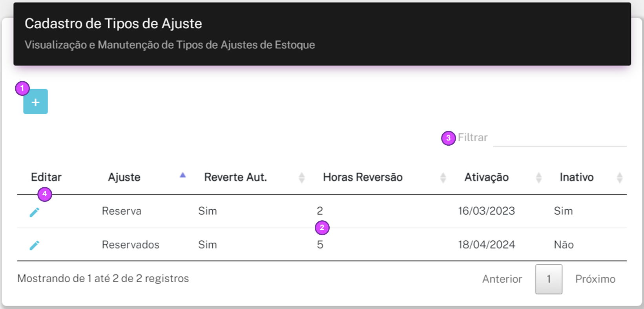Click the Ativação column header
Viewport: 644px width, 309px height.
[x=487, y=177]
